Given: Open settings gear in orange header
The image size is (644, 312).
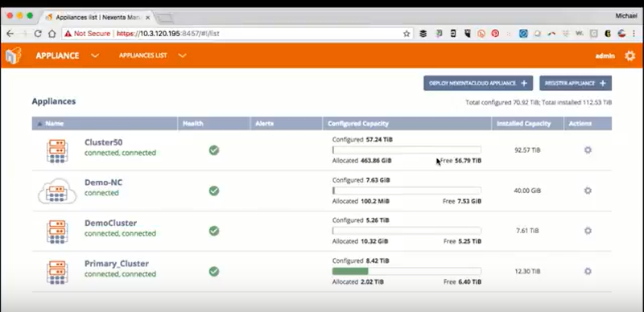Looking at the screenshot, I should (630, 55).
